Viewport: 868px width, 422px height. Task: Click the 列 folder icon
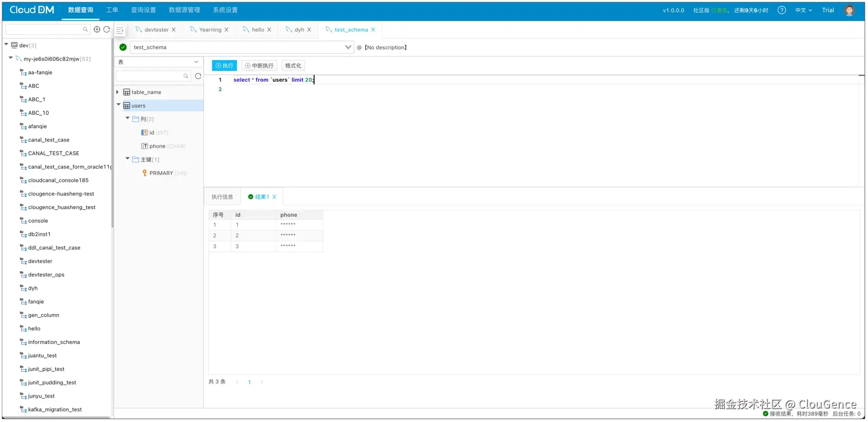click(136, 119)
